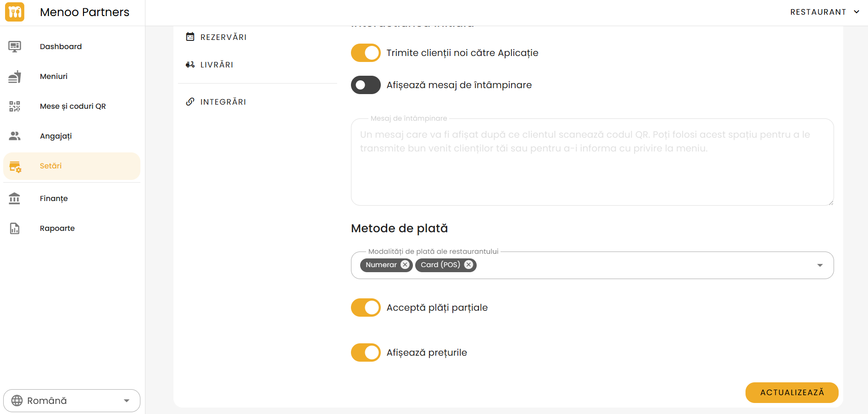This screenshot has height=414, width=868.
Task: Switch to the LIVRĂRI settings section
Action: [x=217, y=65]
